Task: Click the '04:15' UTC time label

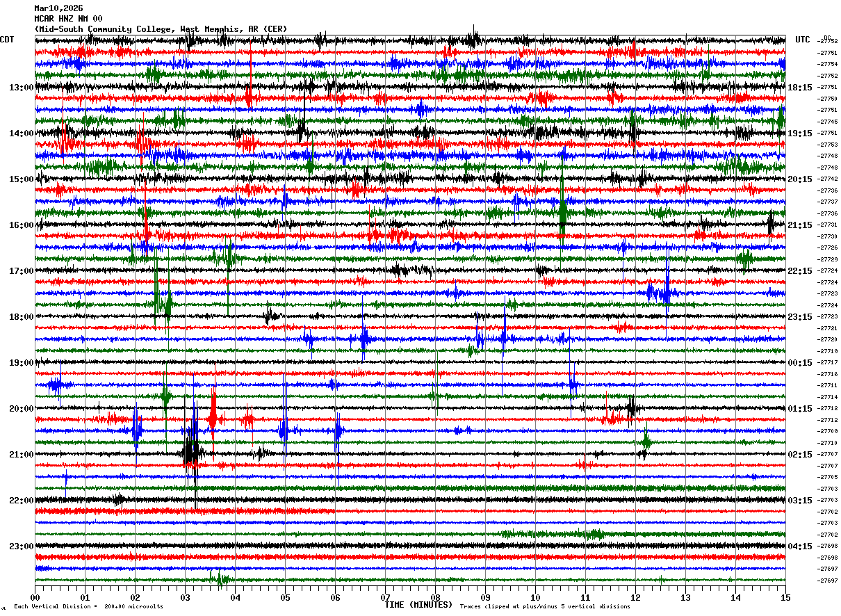Action: pos(799,546)
